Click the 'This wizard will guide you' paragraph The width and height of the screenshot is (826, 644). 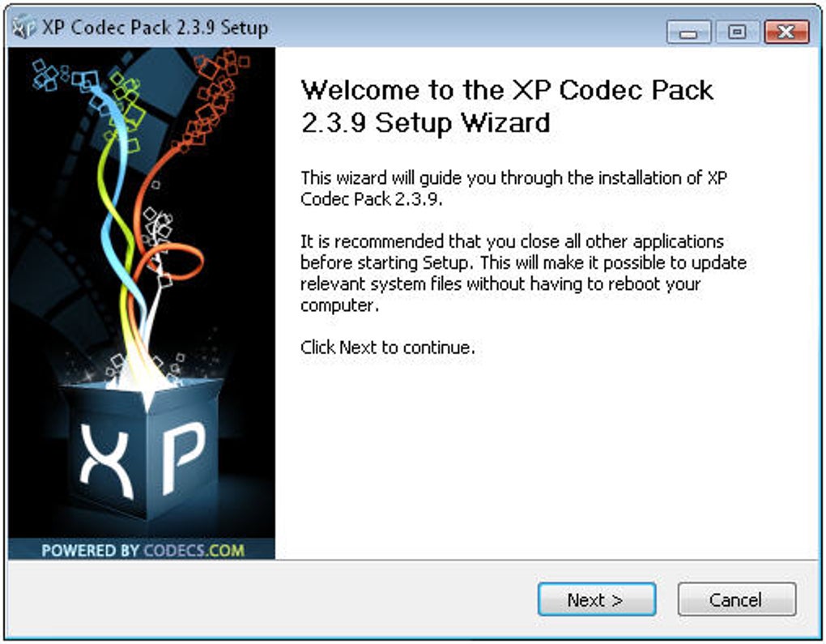click(513, 188)
